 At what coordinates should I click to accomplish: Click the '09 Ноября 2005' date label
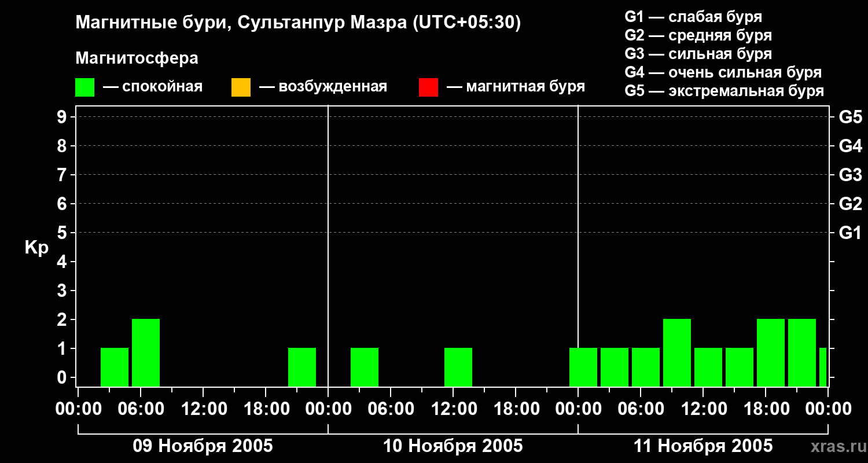point(203,446)
